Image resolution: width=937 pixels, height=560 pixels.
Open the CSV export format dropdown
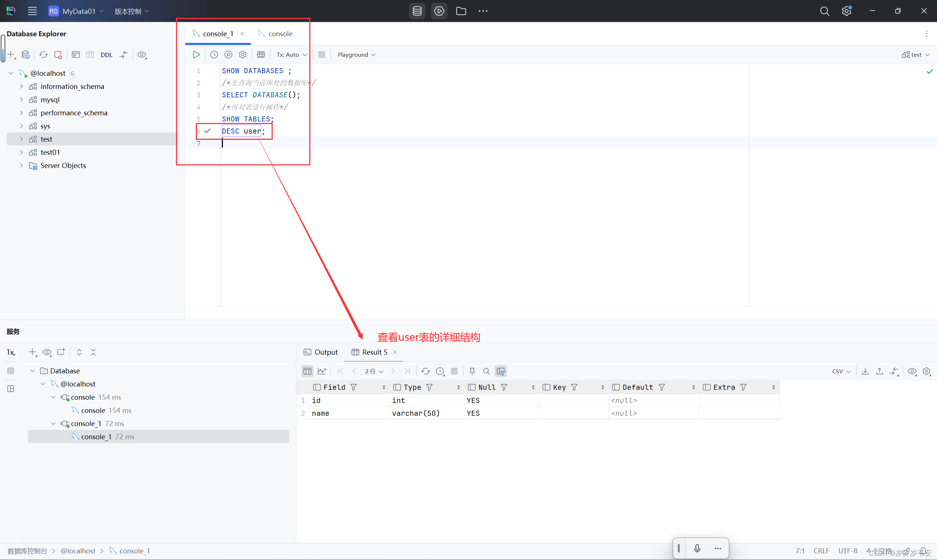coord(841,372)
